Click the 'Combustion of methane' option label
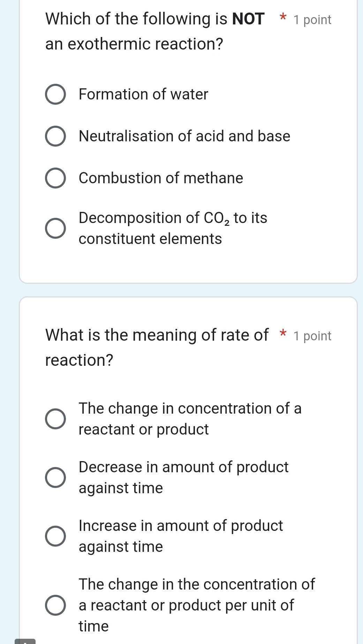363x644 pixels. [161, 178]
